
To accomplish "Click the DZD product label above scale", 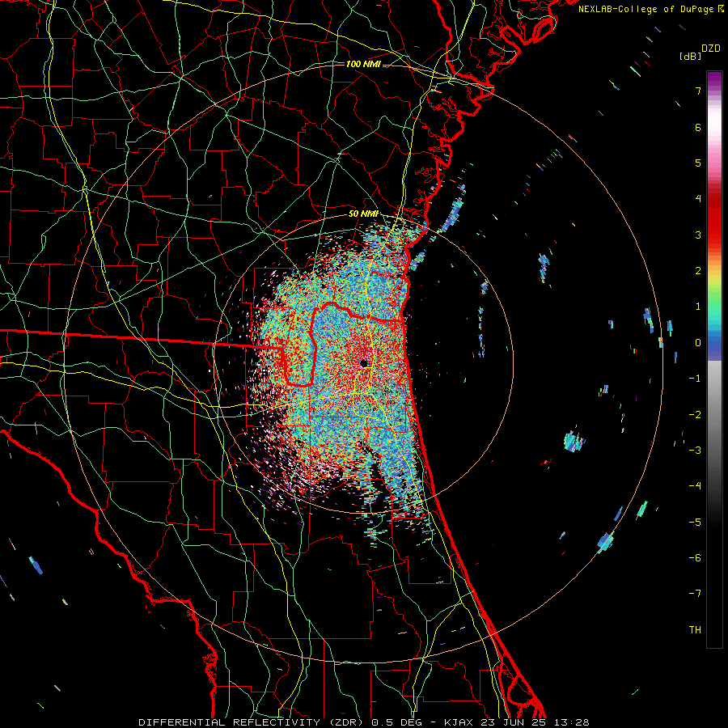I will point(710,49).
